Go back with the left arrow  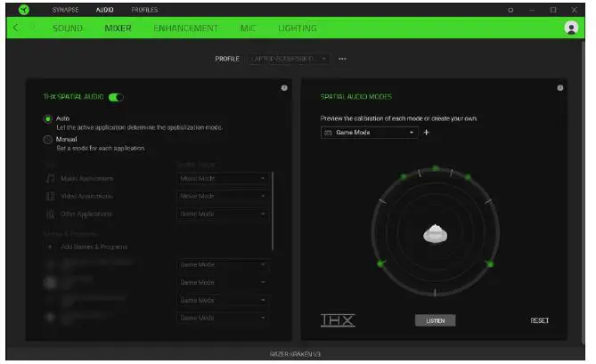click(15, 28)
